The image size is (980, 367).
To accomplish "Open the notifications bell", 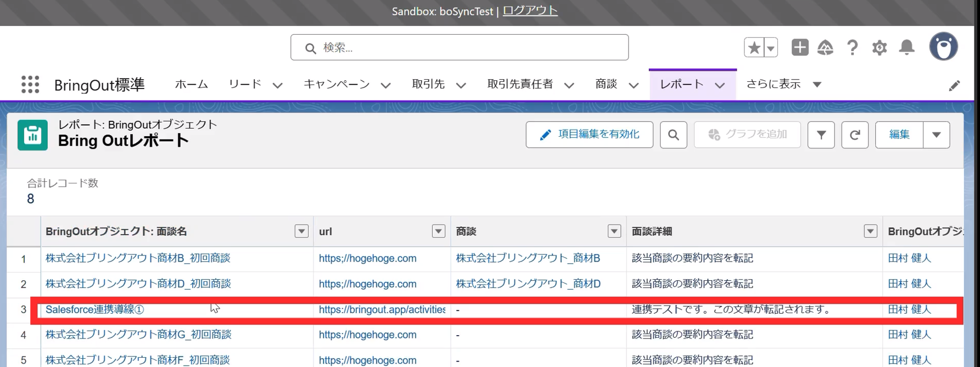I will coord(907,48).
